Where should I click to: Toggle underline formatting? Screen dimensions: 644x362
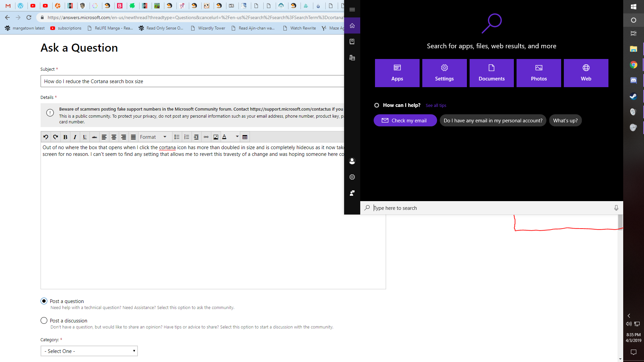[x=85, y=137]
